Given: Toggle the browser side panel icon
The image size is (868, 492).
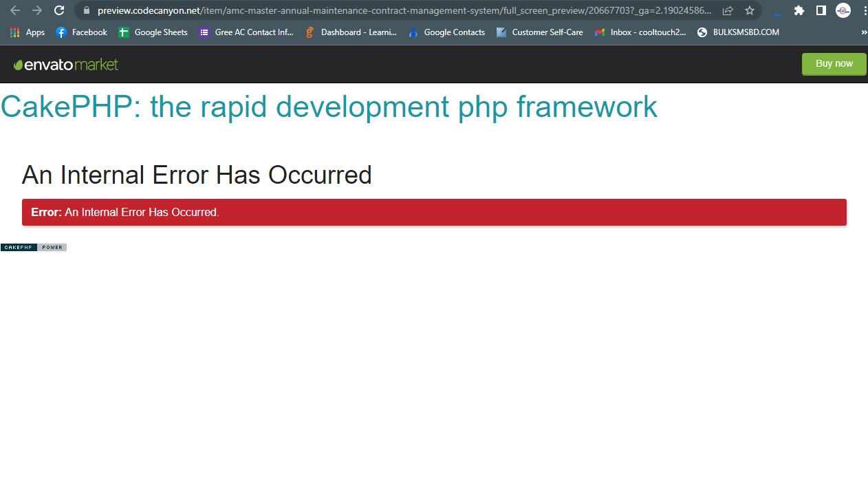Looking at the screenshot, I should pyautogui.click(x=821, y=10).
